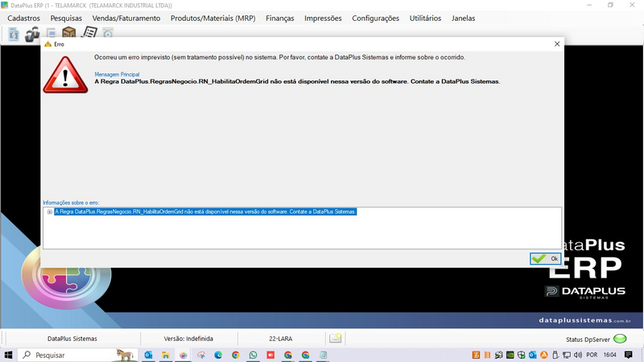This screenshot has height=362, width=644.
Task: Click the window form toolbar icon
Action: point(51,32)
